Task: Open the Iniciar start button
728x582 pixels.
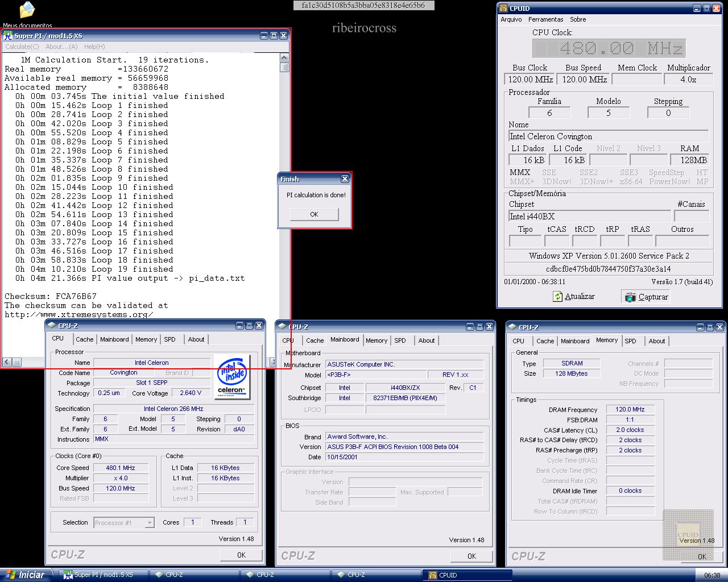Action: coord(27,575)
